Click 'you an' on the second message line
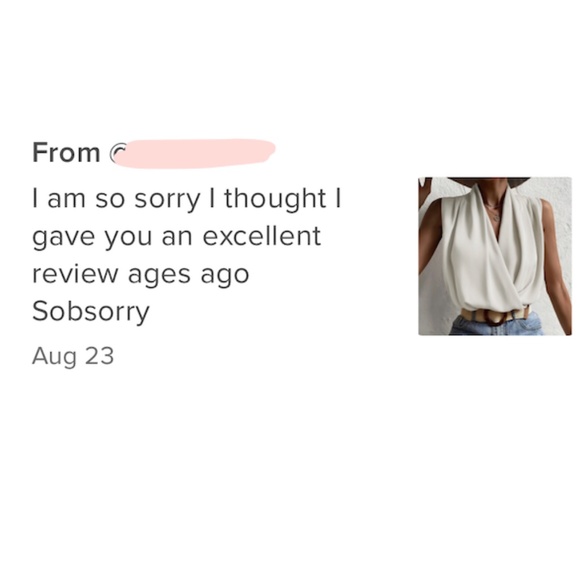The height and width of the screenshot is (580, 580). tap(148, 238)
